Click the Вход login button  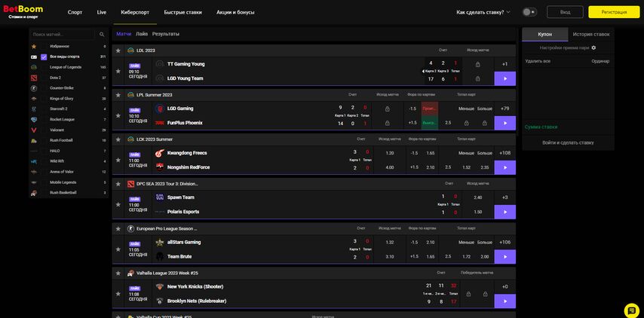(565, 12)
